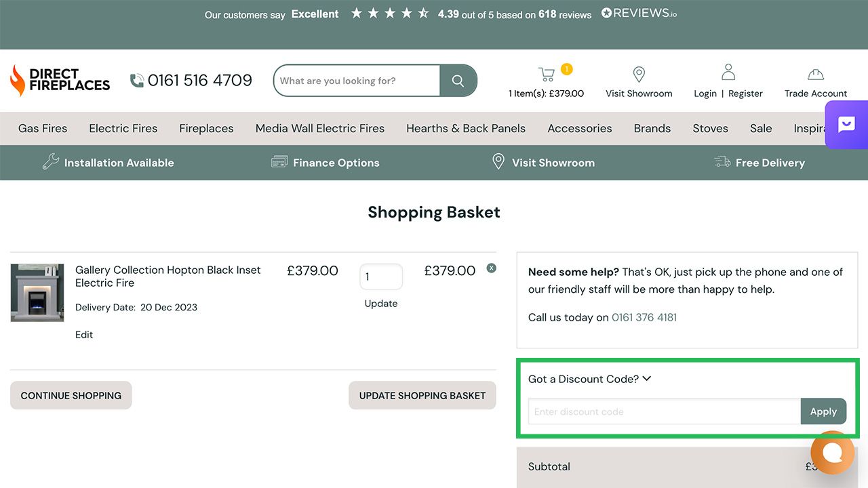Click the product thumbnail image
Image resolution: width=868 pixels, height=488 pixels.
click(x=37, y=293)
